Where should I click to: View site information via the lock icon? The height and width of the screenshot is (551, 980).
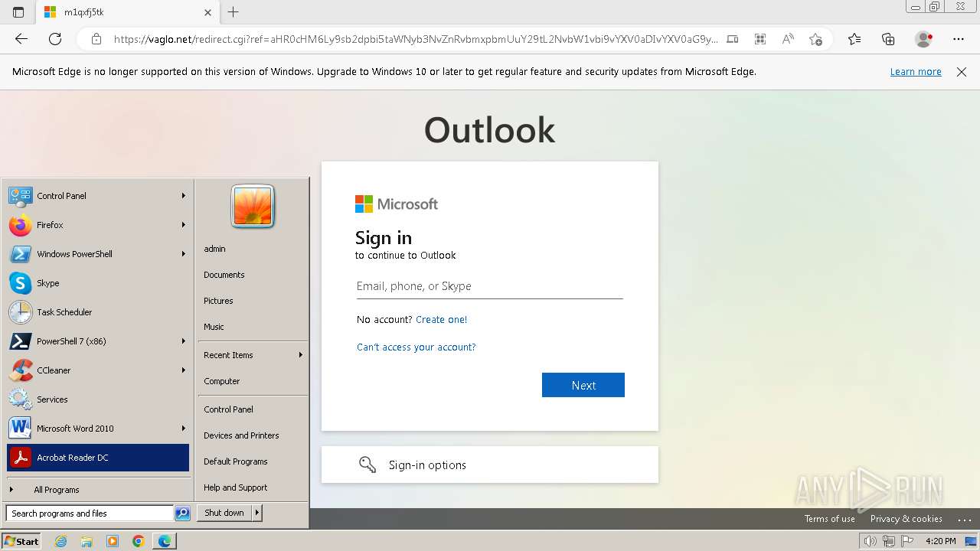pos(96,39)
